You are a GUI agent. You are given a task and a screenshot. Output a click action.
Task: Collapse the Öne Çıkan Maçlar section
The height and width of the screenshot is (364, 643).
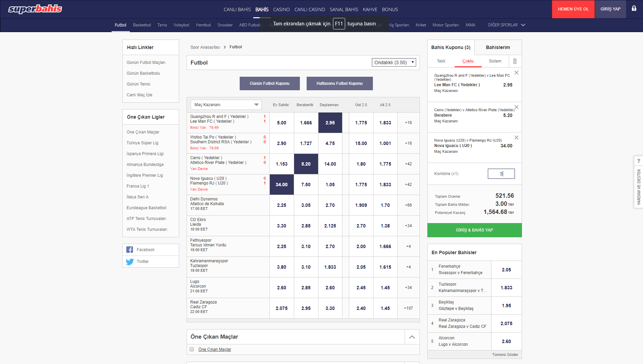(x=412, y=337)
